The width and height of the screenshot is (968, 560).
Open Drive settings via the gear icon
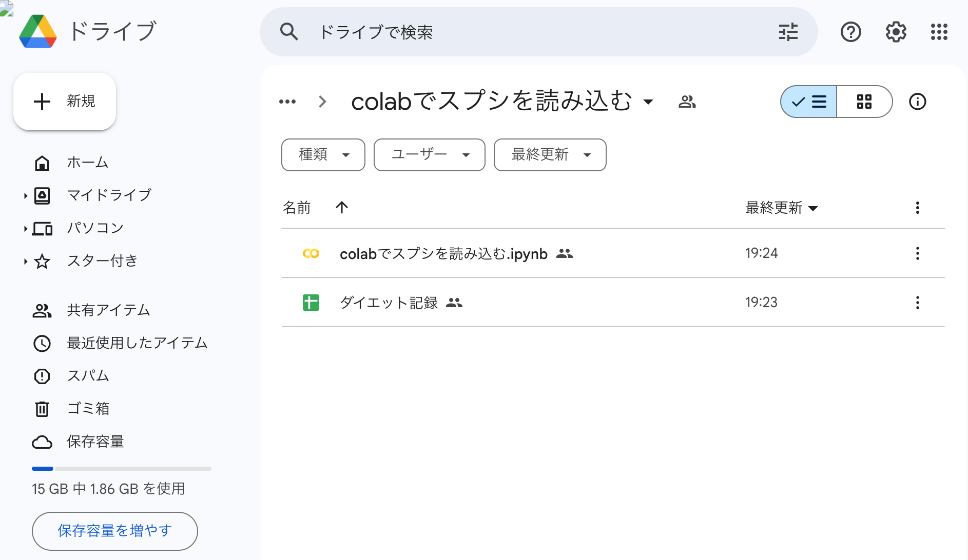click(895, 32)
